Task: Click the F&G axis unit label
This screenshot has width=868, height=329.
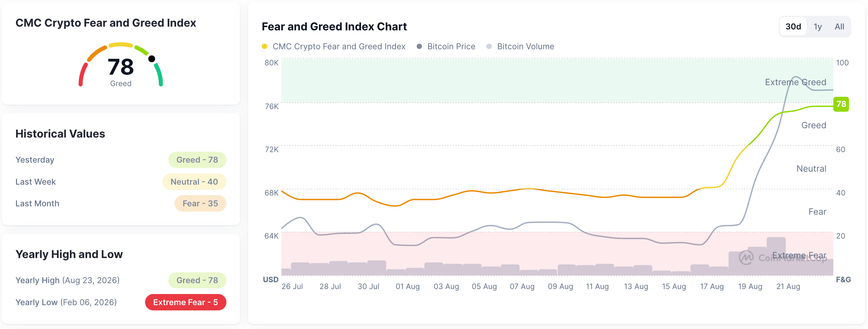Action: pos(843,279)
